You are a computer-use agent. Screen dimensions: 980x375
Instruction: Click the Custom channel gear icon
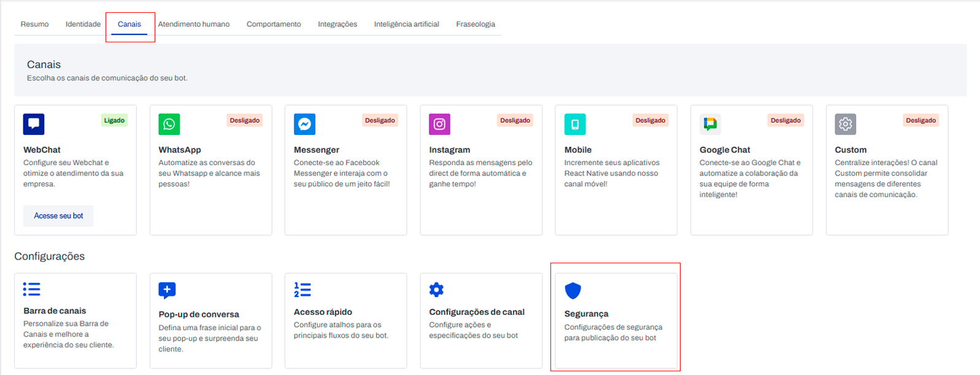(x=845, y=124)
